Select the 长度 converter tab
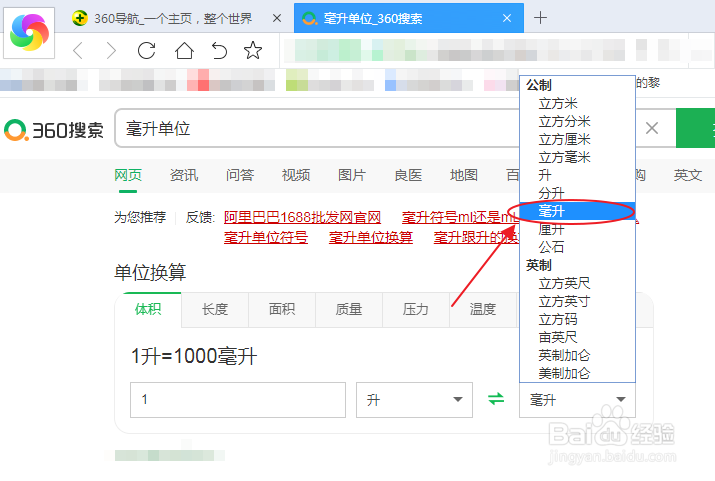Image resolution: width=715 pixels, height=481 pixels. 215,309
